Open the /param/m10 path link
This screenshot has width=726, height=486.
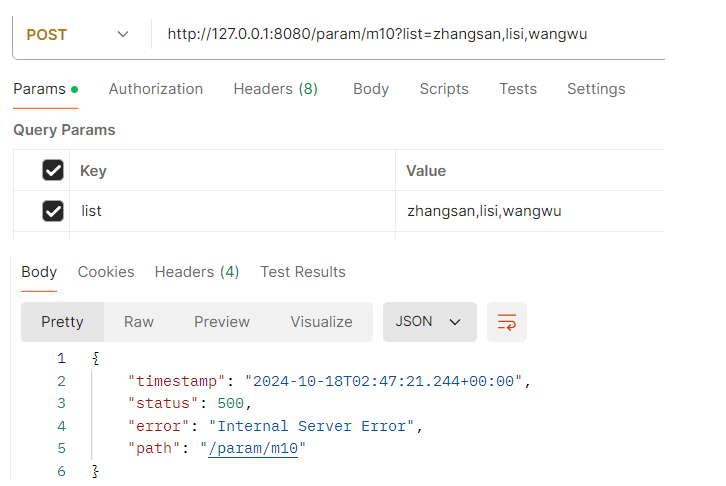pyautogui.click(x=253, y=449)
